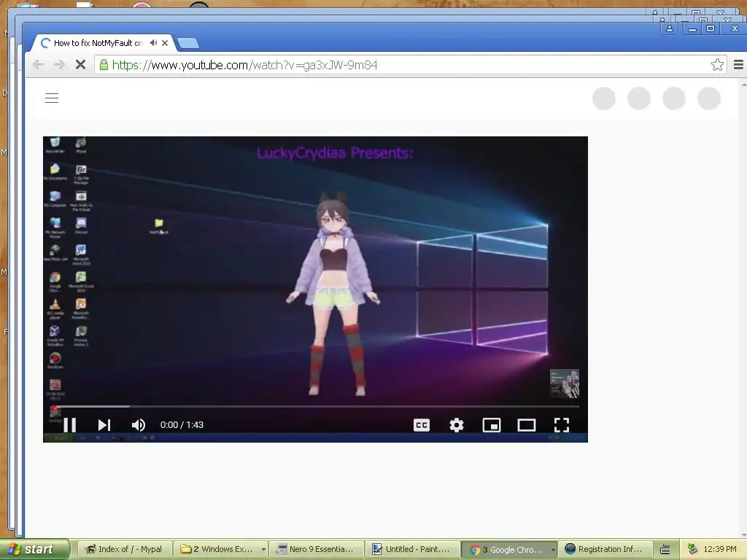
Task: Expand the Google Chrome taskbar group
Action: point(508,549)
